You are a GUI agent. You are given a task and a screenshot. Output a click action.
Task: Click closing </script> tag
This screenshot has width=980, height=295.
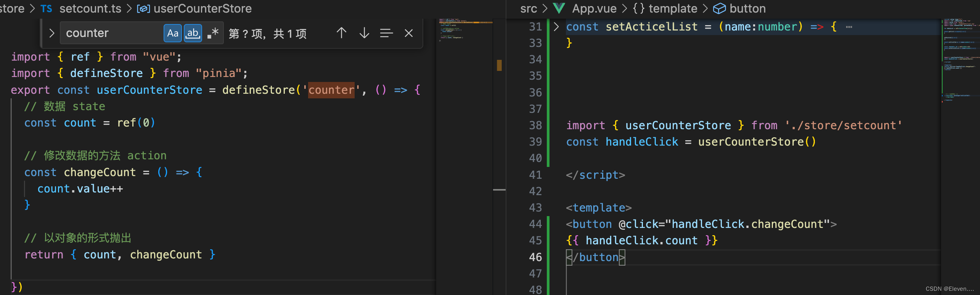click(595, 175)
